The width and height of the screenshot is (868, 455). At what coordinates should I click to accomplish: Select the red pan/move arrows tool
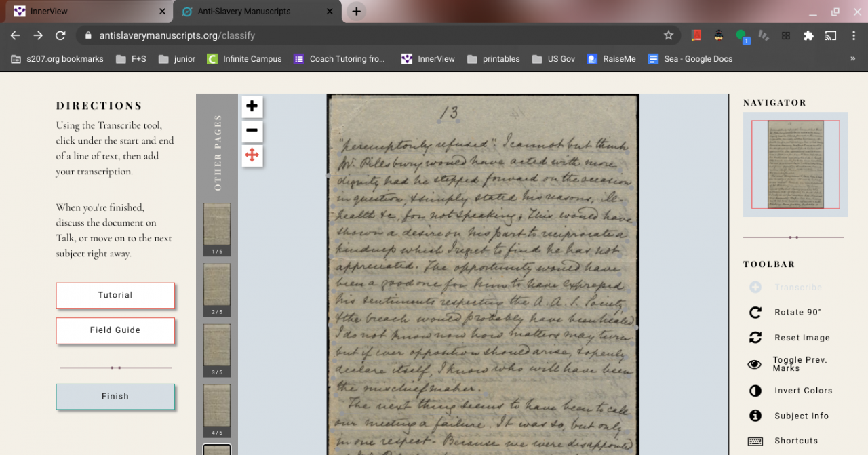pos(252,155)
